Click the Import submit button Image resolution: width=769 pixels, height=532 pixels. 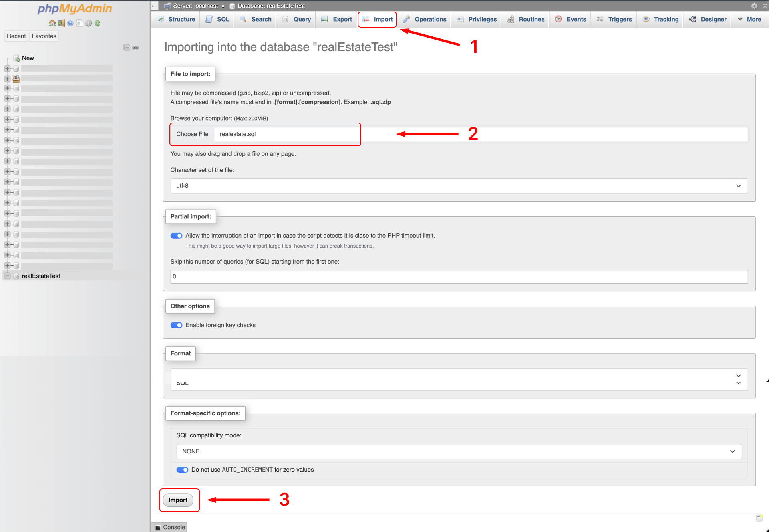178,500
